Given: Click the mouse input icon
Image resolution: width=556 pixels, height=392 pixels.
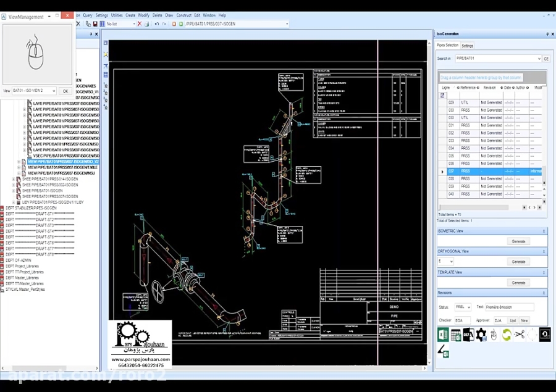Looking at the screenshot, I should click(x=494, y=335).
